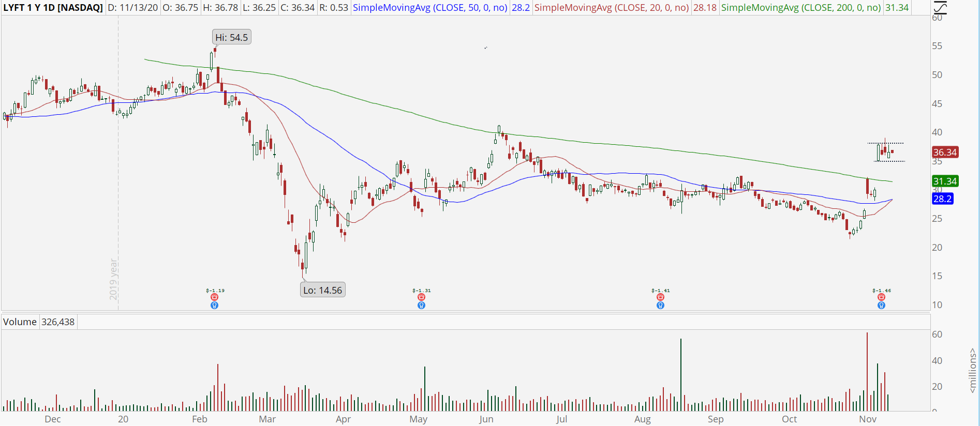
Task: Click the May label on the time axis
Action: click(x=418, y=419)
